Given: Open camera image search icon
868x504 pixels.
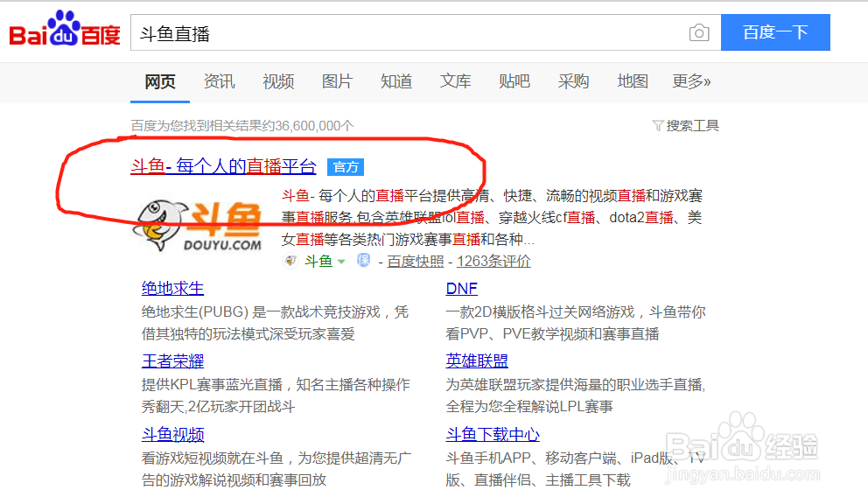Looking at the screenshot, I should point(699,32).
